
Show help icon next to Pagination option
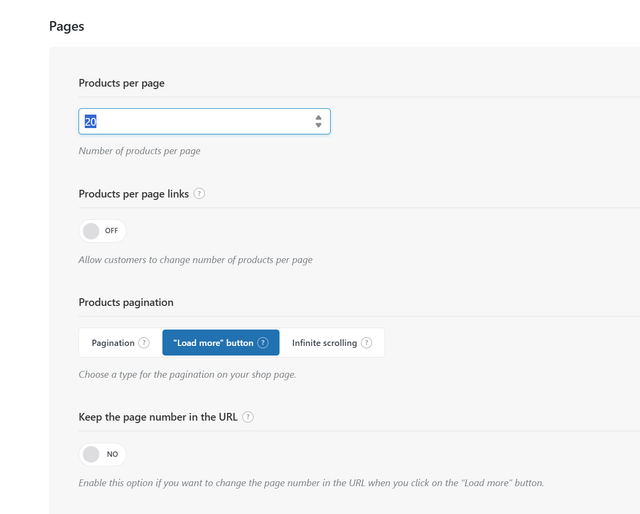pyautogui.click(x=144, y=343)
